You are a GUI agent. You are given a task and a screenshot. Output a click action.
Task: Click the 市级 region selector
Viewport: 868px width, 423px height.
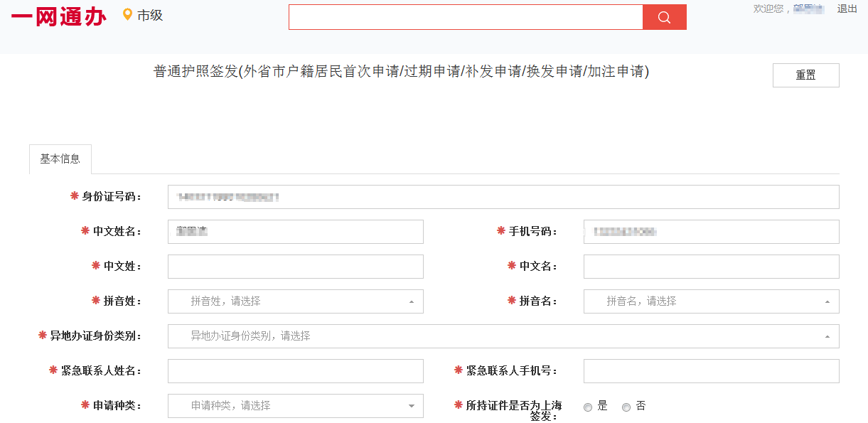pyautogui.click(x=150, y=15)
